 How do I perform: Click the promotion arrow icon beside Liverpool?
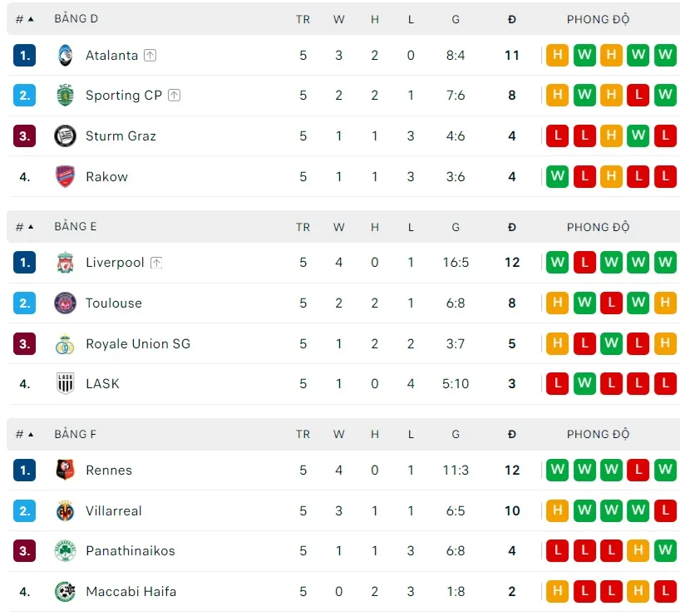(x=156, y=263)
